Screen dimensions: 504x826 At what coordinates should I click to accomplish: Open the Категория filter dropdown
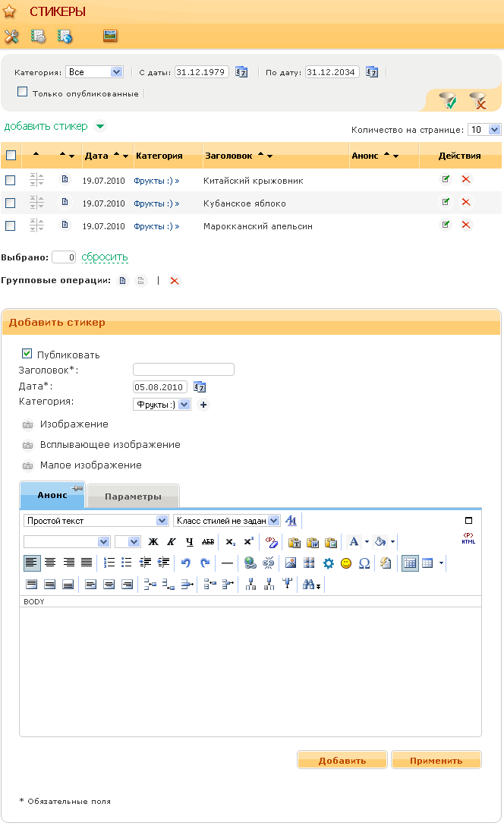point(95,72)
